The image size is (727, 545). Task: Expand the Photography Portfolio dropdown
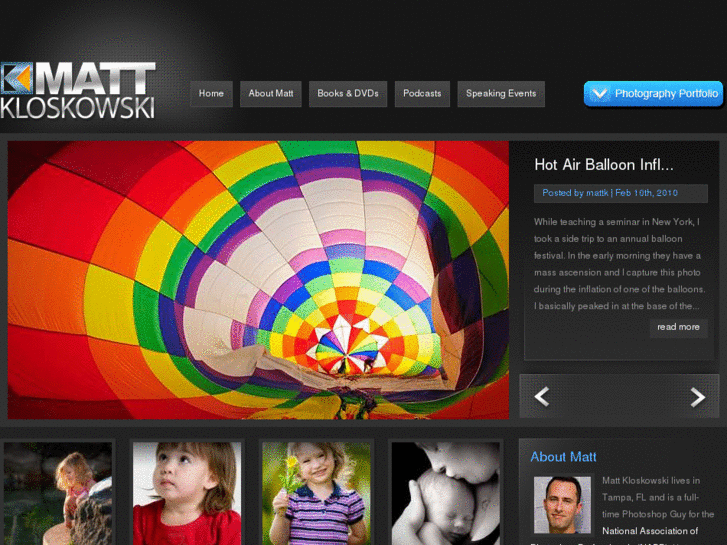click(653, 94)
